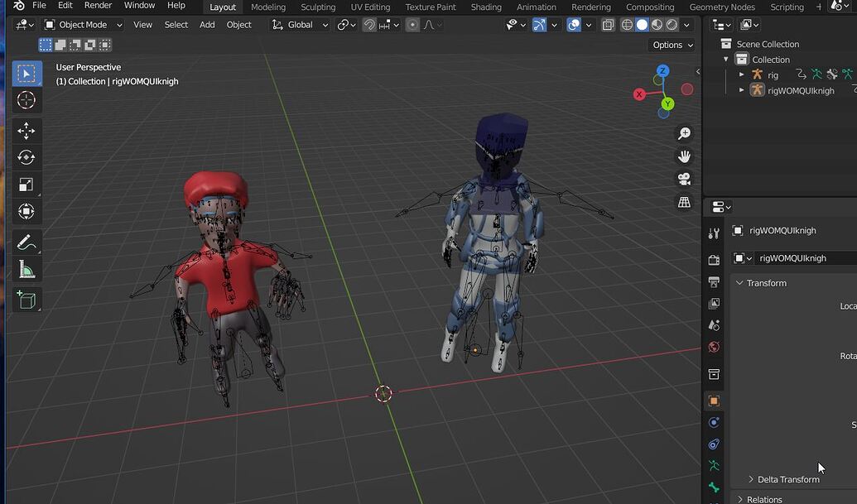
Task: Choose the Move tool
Action: pyautogui.click(x=26, y=131)
